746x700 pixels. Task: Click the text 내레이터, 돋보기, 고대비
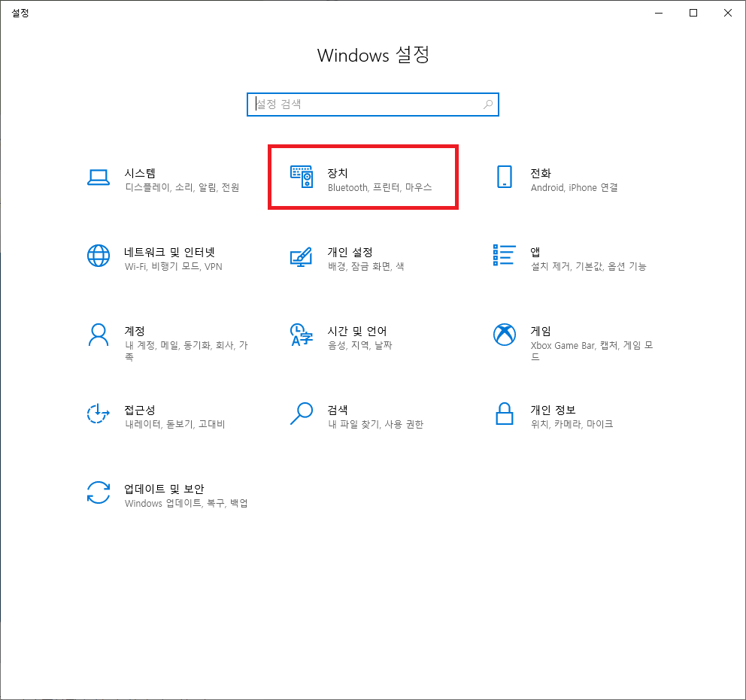pyautogui.click(x=174, y=424)
